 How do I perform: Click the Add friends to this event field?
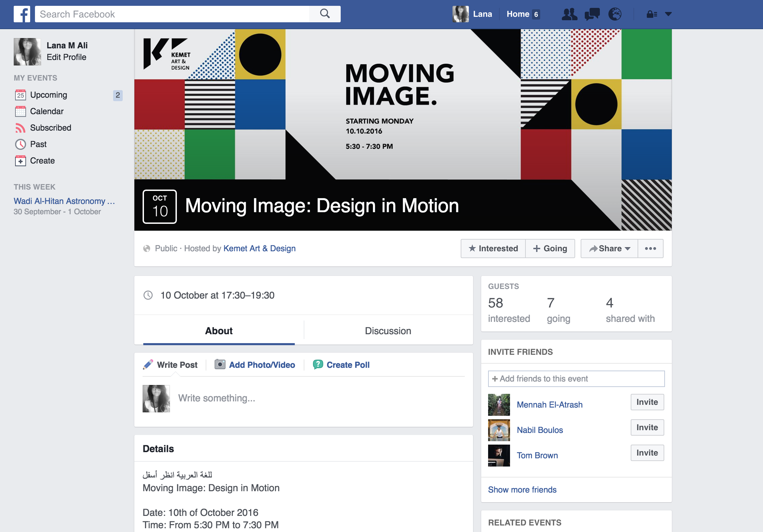(576, 379)
